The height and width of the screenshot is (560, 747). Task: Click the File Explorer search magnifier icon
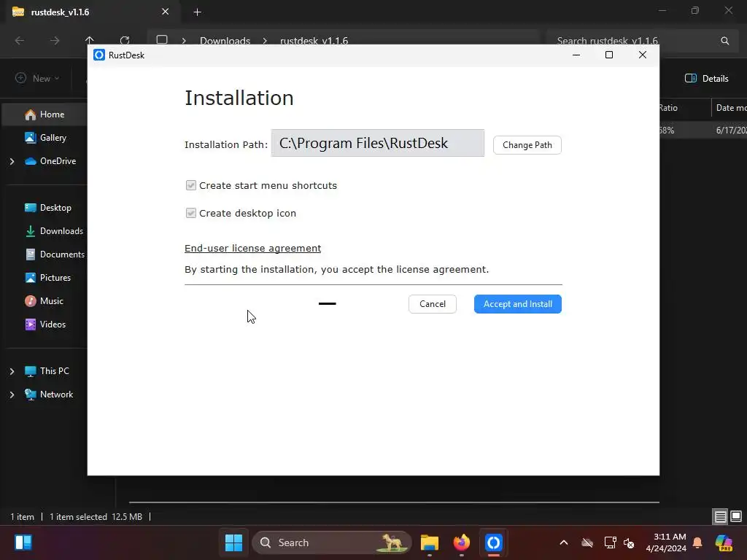point(724,41)
